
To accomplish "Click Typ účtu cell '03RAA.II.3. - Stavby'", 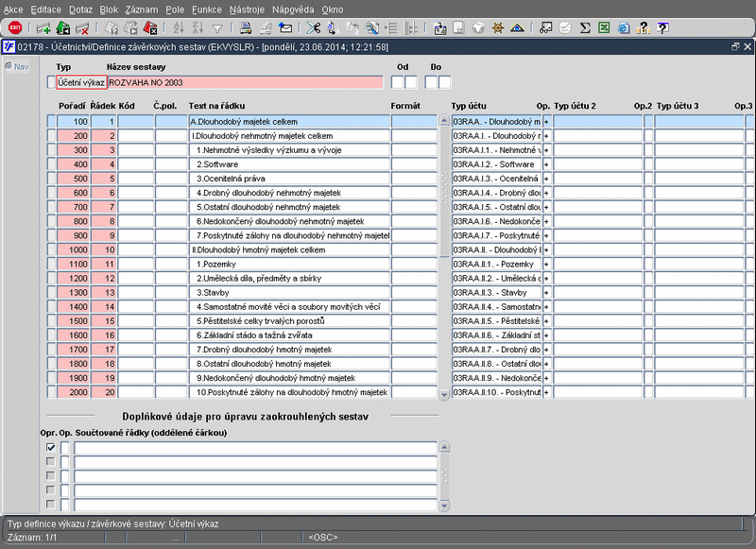I will pos(497,293).
